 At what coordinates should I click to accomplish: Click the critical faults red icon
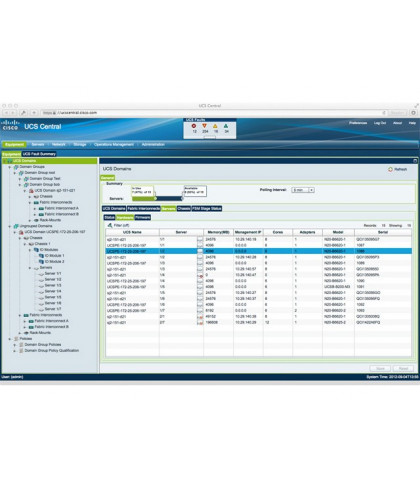pos(194,126)
